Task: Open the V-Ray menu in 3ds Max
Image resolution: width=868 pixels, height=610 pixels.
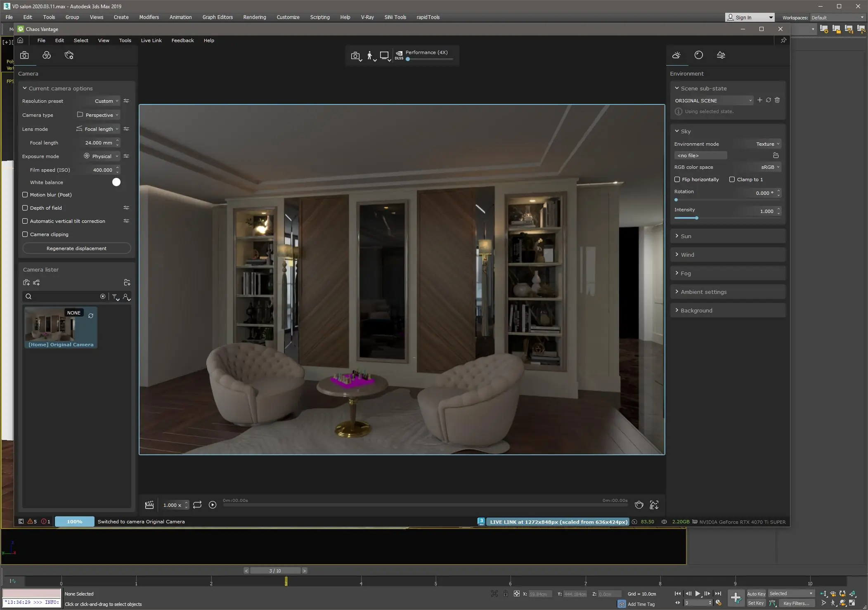Action: 367,17
